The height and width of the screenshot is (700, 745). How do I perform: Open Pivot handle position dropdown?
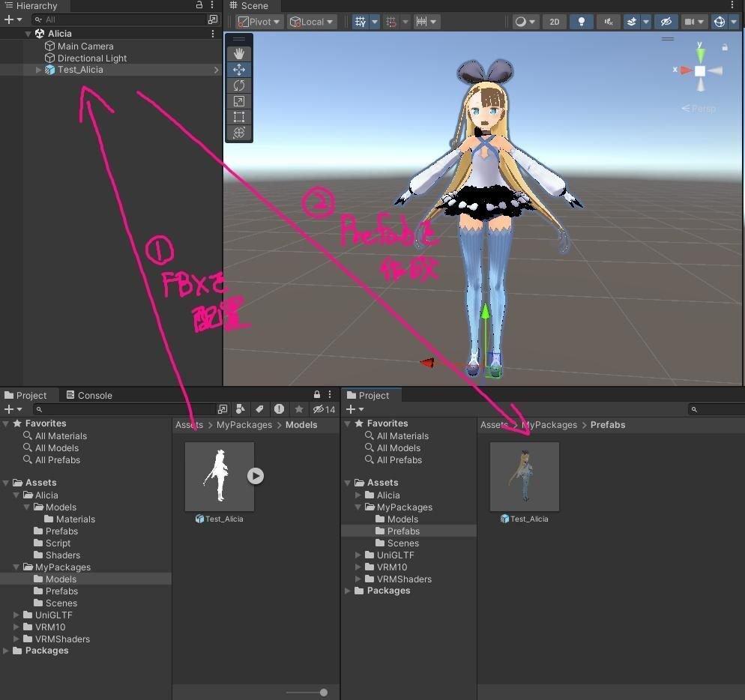click(259, 22)
